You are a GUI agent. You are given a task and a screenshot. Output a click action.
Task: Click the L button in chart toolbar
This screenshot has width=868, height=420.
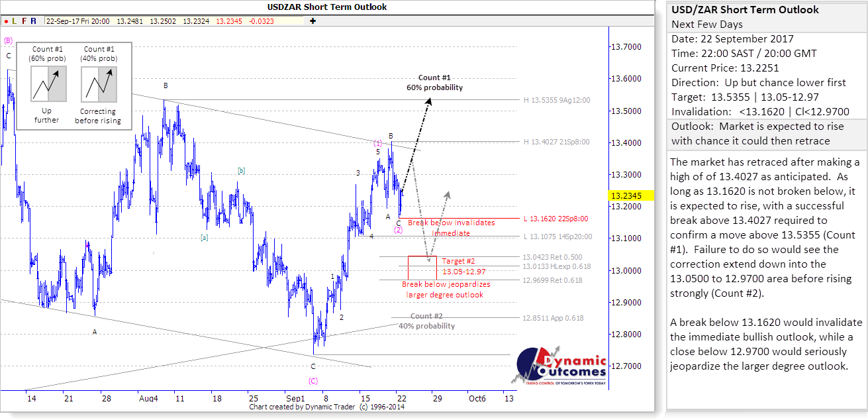click(15, 21)
